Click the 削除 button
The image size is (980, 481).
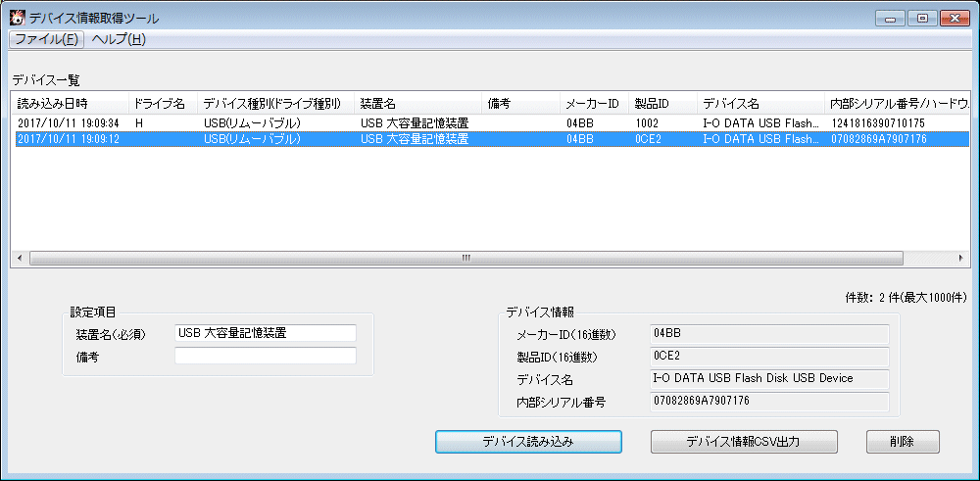tap(903, 442)
